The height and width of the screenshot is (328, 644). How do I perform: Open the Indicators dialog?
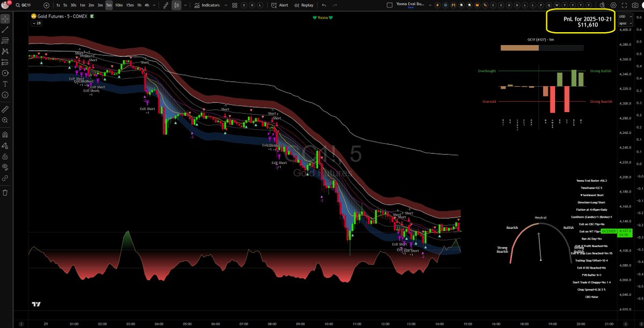click(207, 5)
